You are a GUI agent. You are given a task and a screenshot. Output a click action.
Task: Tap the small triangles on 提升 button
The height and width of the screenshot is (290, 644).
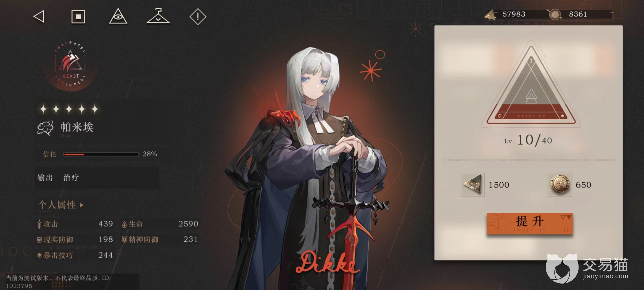pyautogui.click(x=566, y=217)
